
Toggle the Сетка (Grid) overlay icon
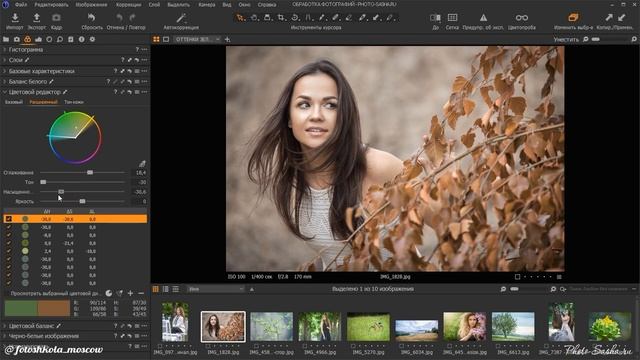[x=452, y=18]
